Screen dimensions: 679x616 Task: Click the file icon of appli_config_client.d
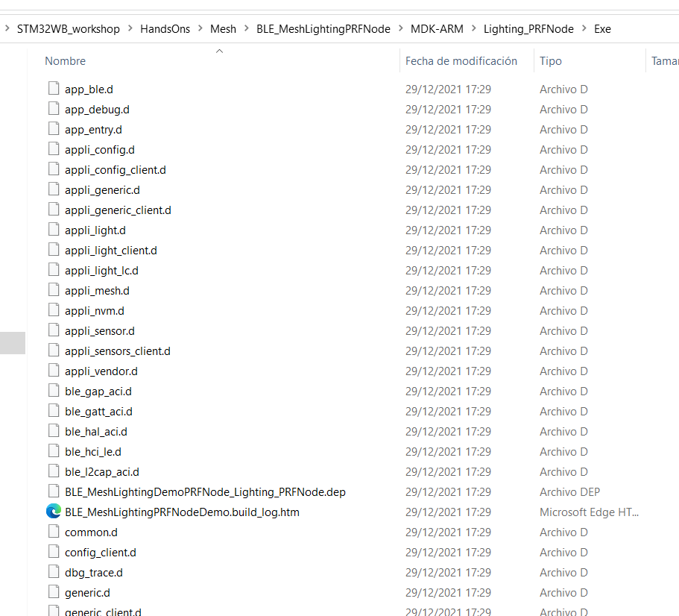tap(53, 169)
